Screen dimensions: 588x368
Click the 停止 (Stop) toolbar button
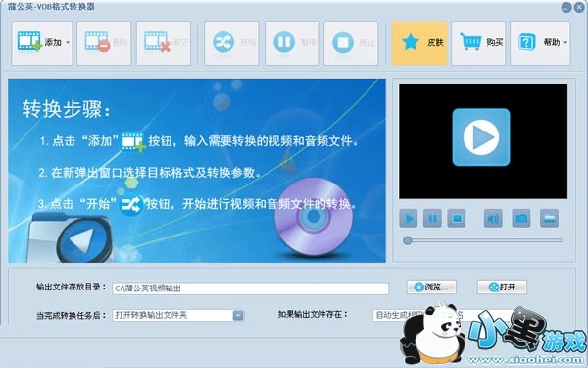351,43
